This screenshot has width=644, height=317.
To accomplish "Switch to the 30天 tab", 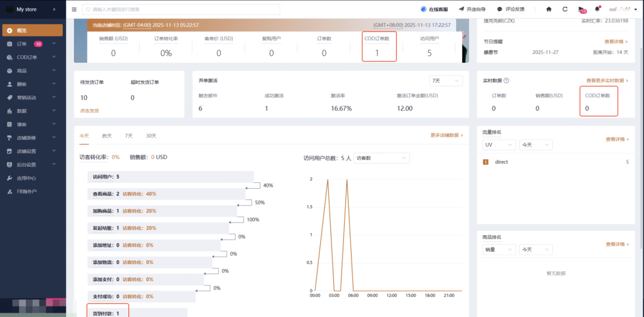I will click(x=151, y=135).
